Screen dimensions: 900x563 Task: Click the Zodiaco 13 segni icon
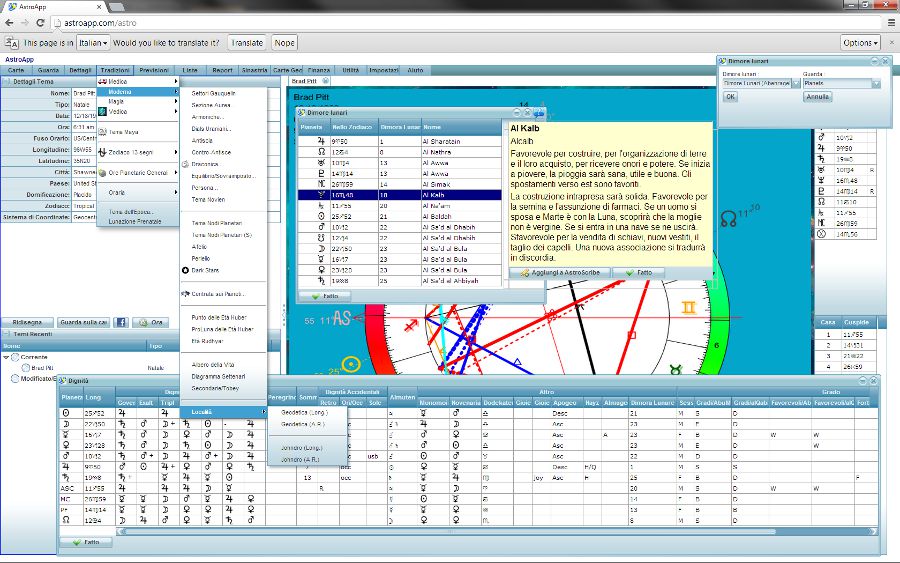point(102,152)
